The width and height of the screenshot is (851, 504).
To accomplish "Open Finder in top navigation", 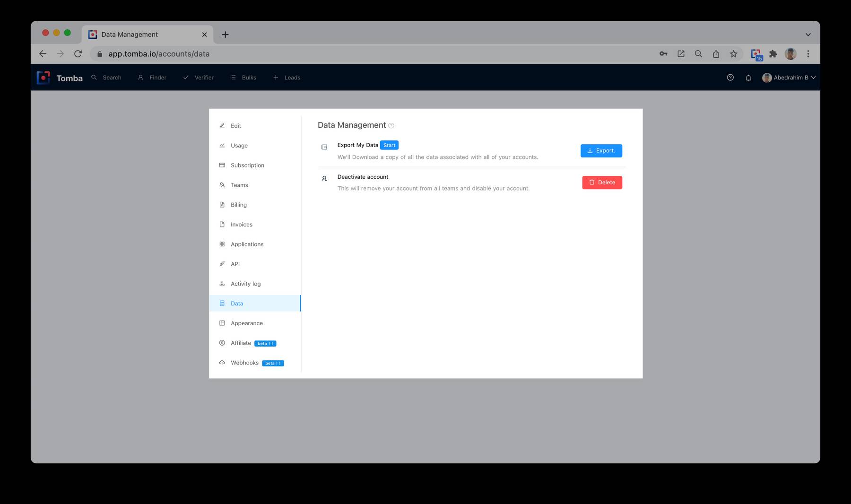I will (x=152, y=78).
